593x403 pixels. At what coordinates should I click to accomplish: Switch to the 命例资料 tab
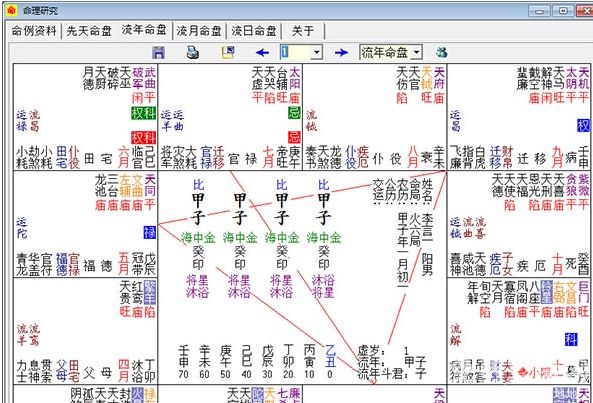click(34, 31)
